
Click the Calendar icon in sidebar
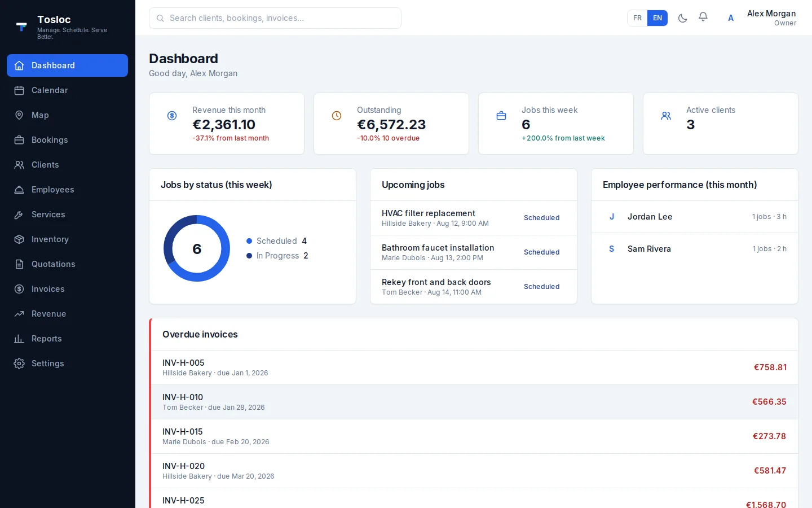pyautogui.click(x=19, y=90)
